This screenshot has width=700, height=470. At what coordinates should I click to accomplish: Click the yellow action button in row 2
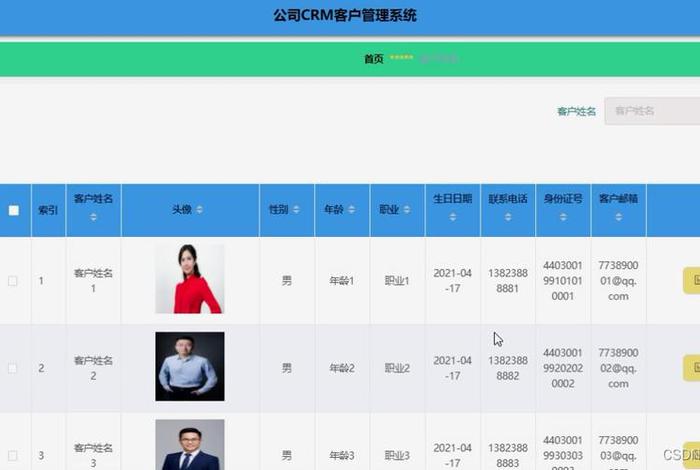[690, 368]
